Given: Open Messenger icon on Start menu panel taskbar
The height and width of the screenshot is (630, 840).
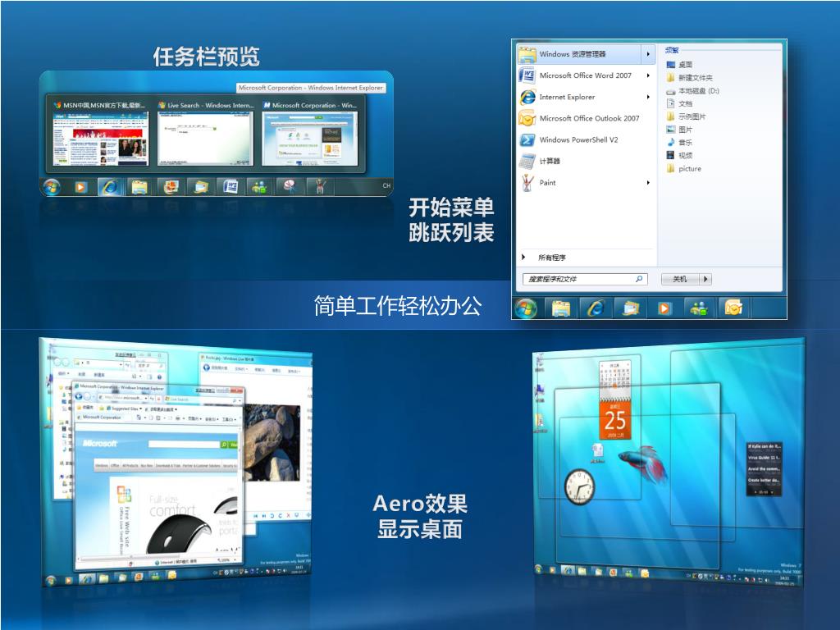Looking at the screenshot, I should 699,308.
